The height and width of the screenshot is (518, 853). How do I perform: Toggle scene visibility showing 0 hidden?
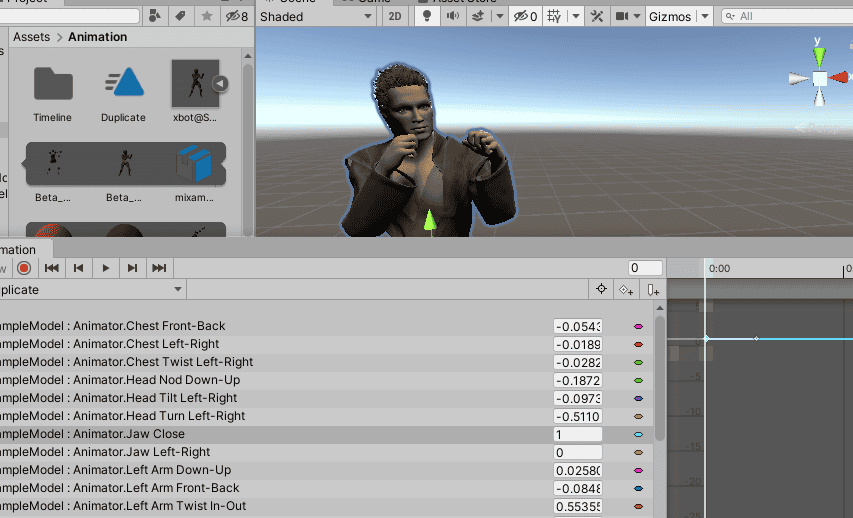[x=526, y=16]
